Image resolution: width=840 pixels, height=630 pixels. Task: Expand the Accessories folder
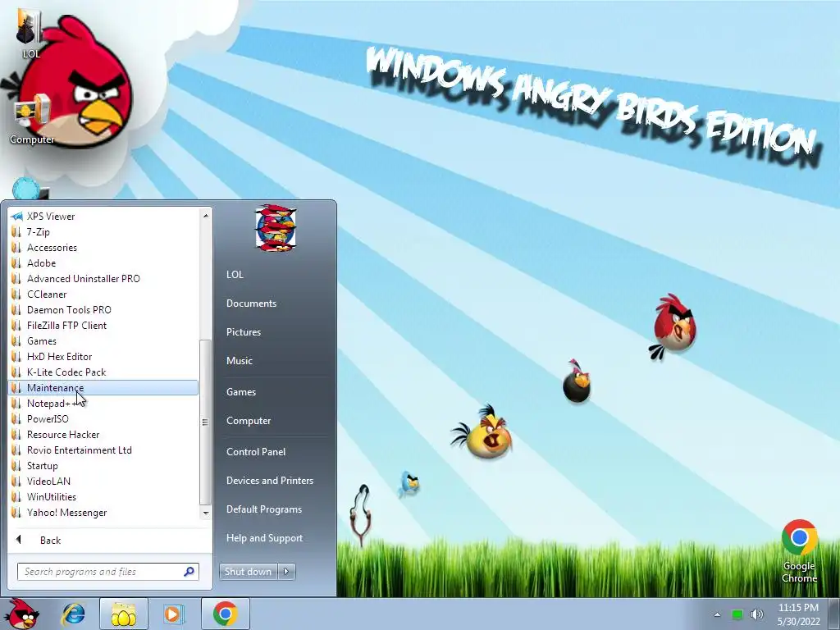point(103,248)
